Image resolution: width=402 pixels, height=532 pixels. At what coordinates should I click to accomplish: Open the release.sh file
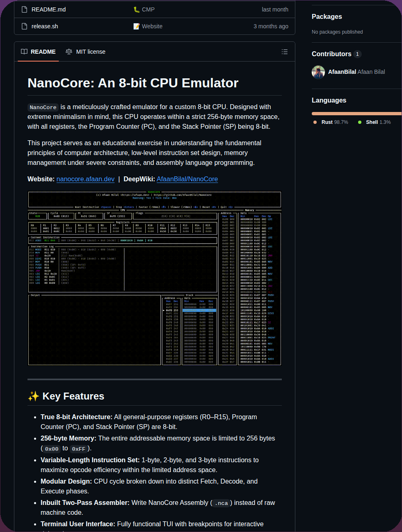45,26
